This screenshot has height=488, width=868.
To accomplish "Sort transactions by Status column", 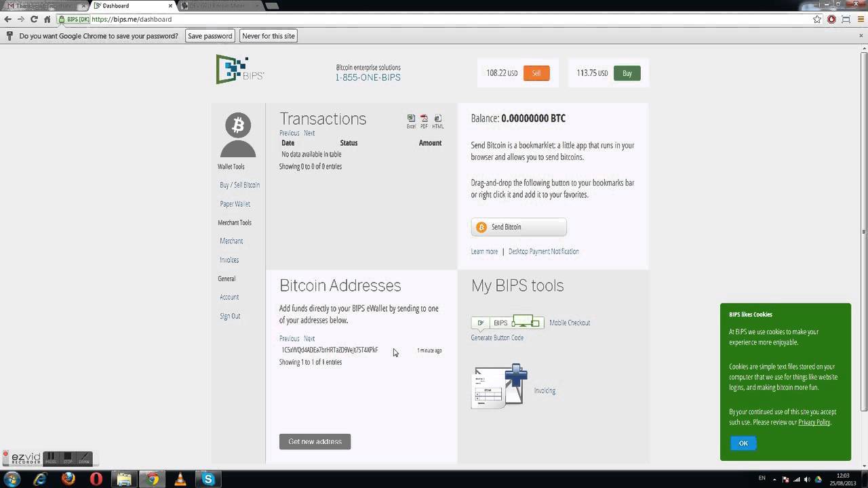I will (x=349, y=143).
